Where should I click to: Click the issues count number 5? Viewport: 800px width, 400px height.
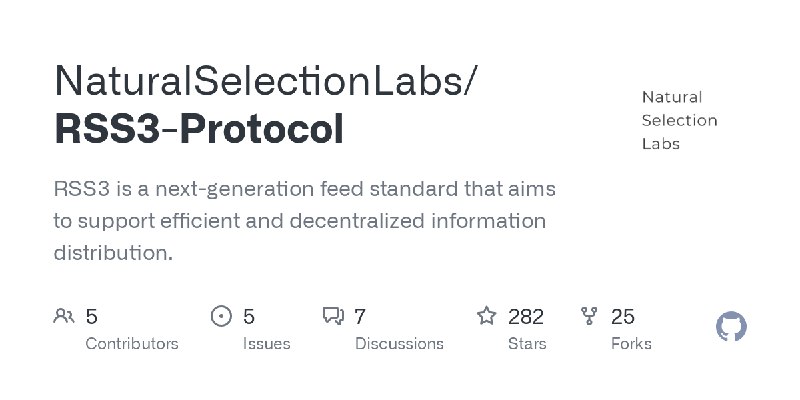click(x=249, y=317)
